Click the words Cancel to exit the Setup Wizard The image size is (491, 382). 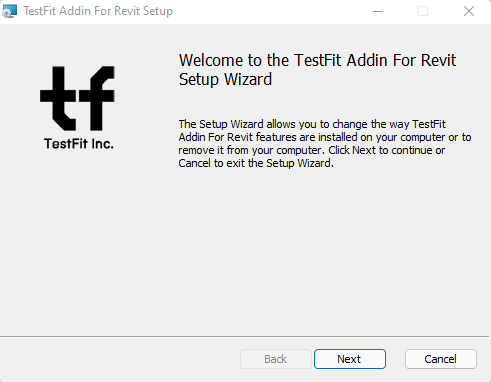click(256, 163)
